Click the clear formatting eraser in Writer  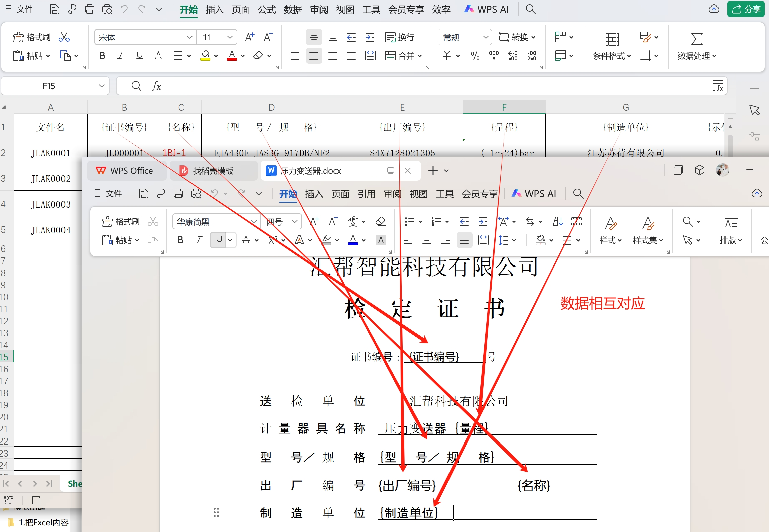381,221
